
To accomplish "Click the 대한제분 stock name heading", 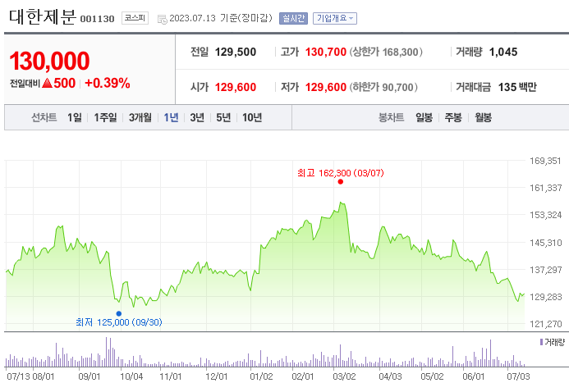I will coord(43,16).
